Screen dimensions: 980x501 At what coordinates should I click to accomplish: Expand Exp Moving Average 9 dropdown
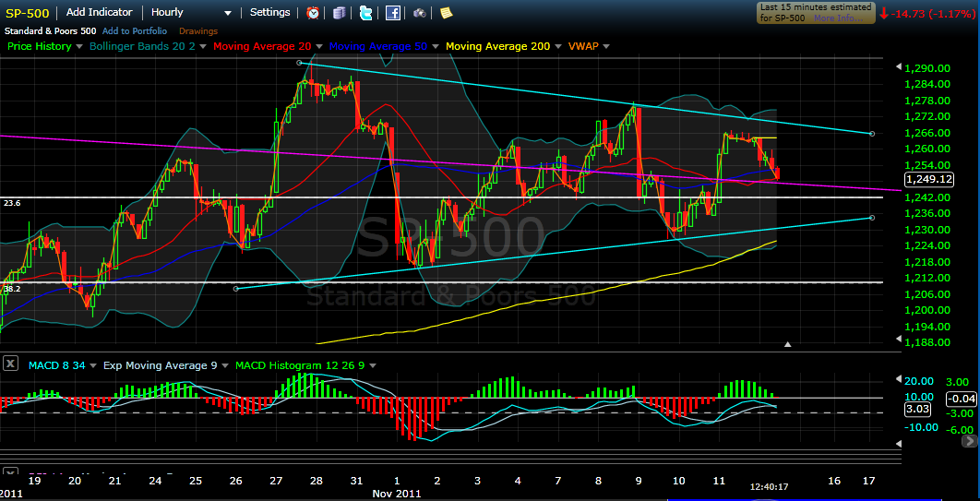[225, 365]
